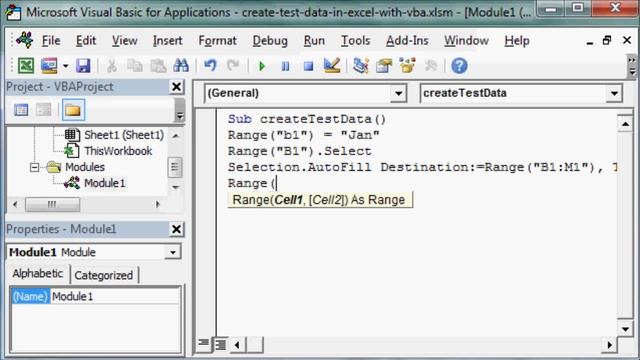
Task: Click the toolbar options overflow chevron
Action: click(631, 66)
